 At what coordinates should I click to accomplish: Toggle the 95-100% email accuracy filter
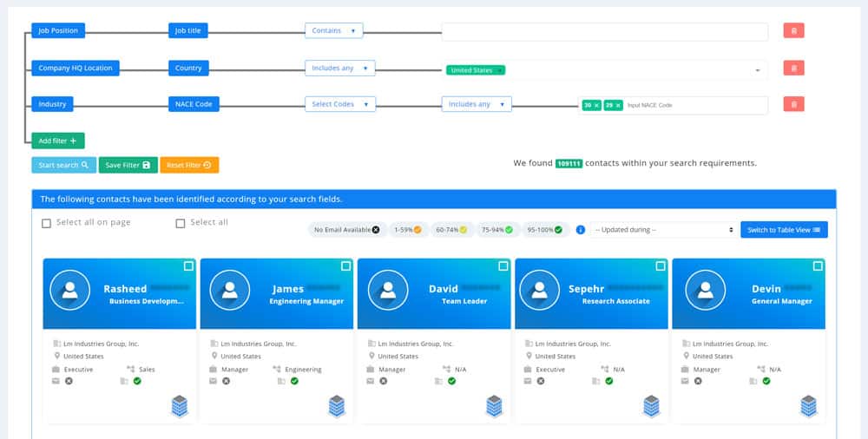pyautogui.click(x=546, y=230)
